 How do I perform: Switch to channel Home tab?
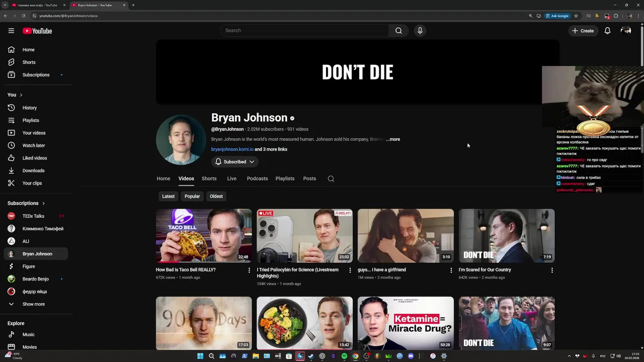[x=164, y=178]
